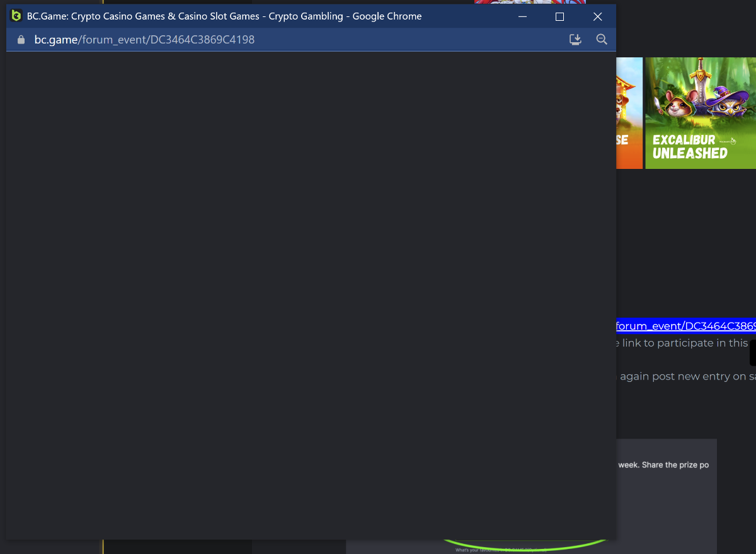756x554 pixels.
Task: Click the zoom magnifier icon in address bar
Action: click(x=602, y=40)
